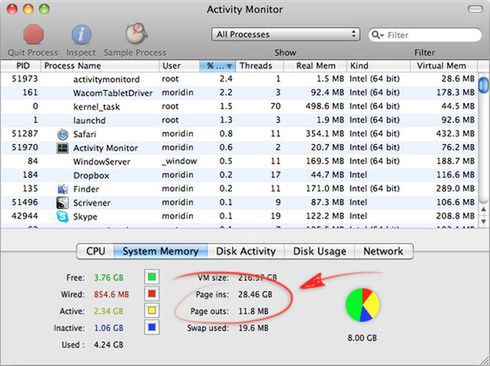Click the Page ins 28.46 GB value
This screenshot has height=366, width=490.
click(x=255, y=294)
